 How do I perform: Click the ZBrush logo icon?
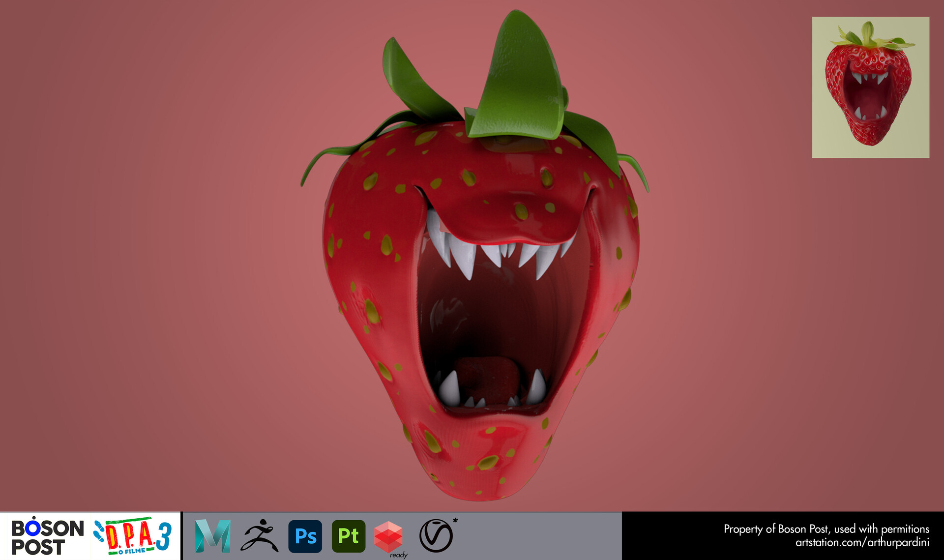[259, 536]
